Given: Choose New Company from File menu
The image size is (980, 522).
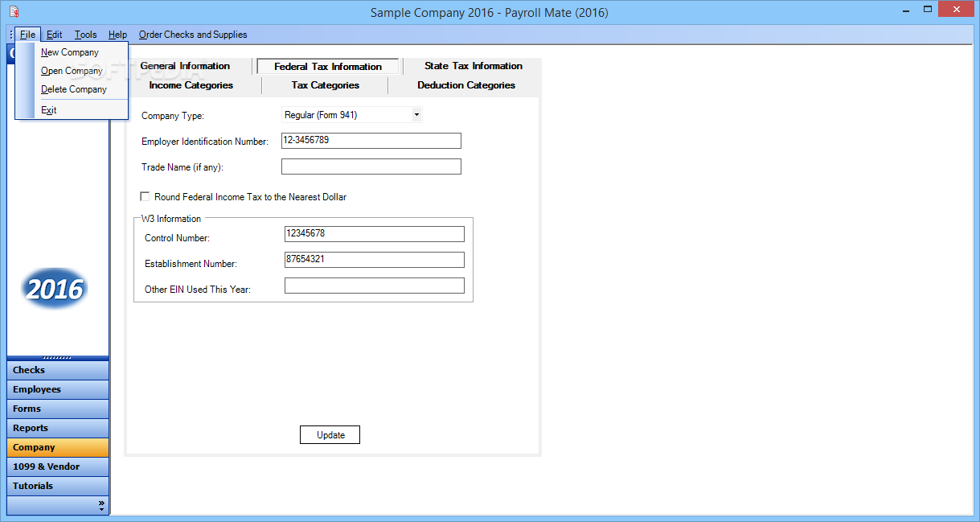Looking at the screenshot, I should pos(72,52).
